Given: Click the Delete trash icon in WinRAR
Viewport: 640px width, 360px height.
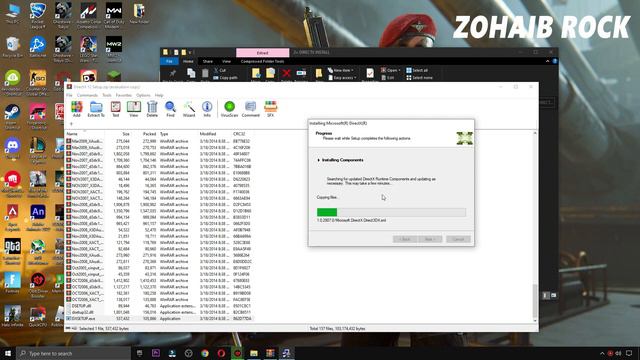Looking at the screenshot, I should [152, 109].
